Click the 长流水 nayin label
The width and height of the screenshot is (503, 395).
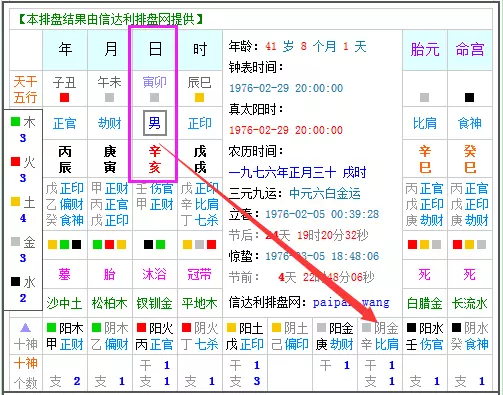pyautogui.click(x=470, y=303)
